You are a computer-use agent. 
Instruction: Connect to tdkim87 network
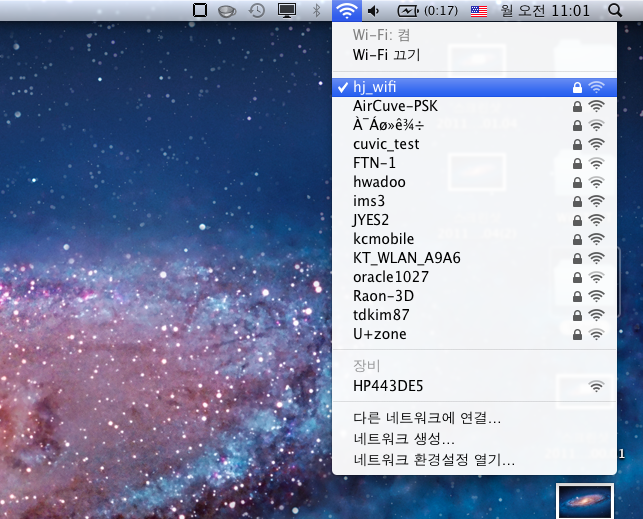(474, 315)
